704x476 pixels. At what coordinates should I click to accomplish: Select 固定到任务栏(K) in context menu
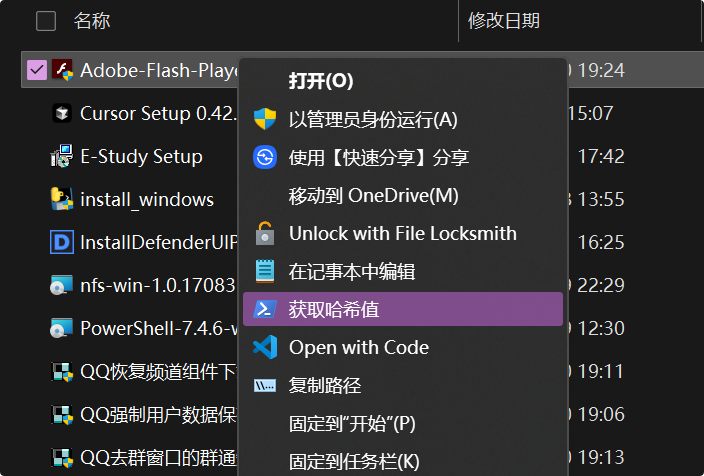354,461
